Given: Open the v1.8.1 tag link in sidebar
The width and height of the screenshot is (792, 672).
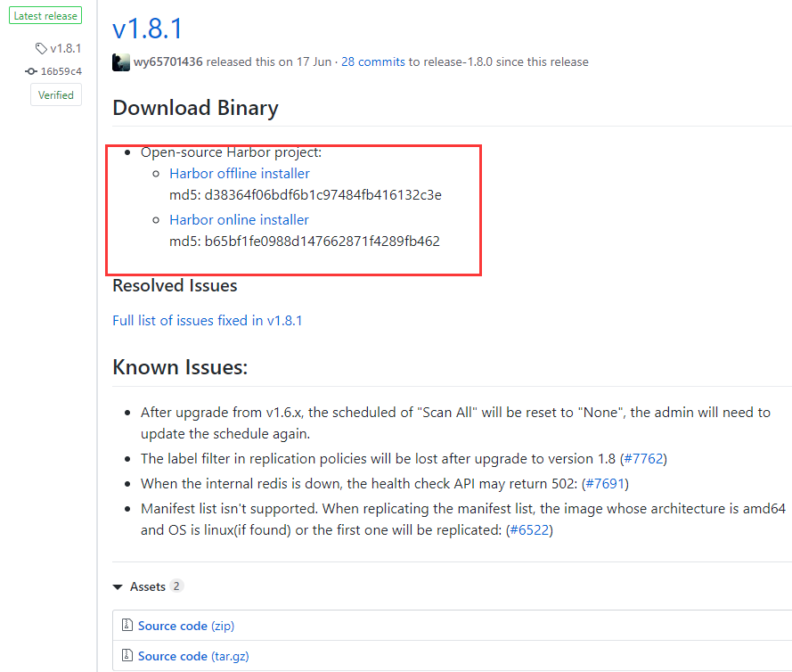Looking at the screenshot, I should (x=66, y=48).
